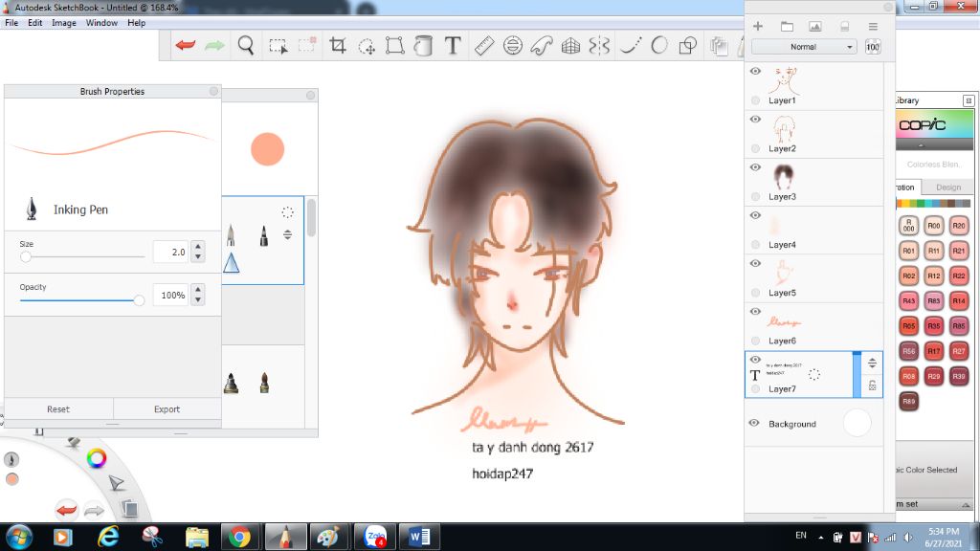Decrease brush Size with down arrow
Viewport: 980px width, 551px height.
click(x=198, y=256)
